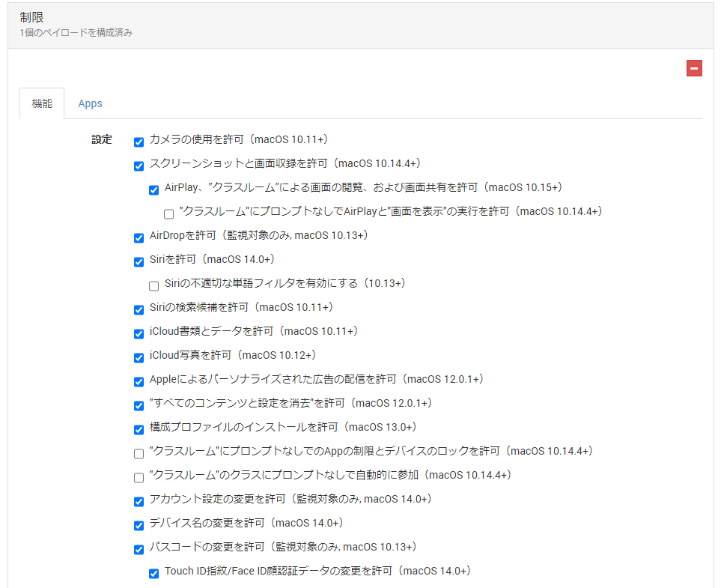Toggle Siriを許可 checkbox

[139, 262]
